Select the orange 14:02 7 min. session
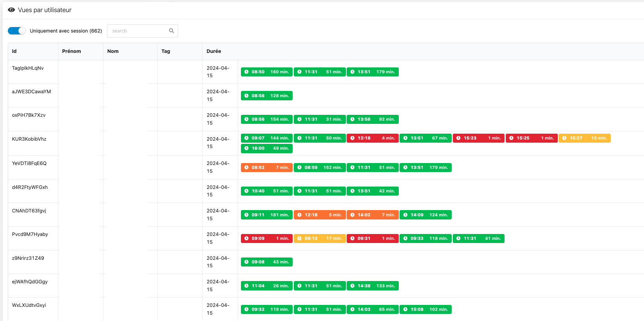The height and width of the screenshot is (321, 644). coord(373,215)
